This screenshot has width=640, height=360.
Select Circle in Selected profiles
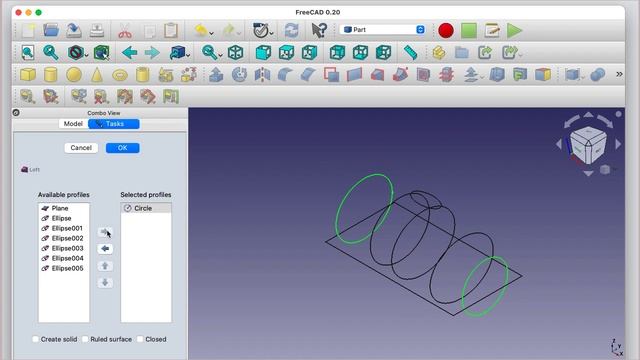[146, 208]
